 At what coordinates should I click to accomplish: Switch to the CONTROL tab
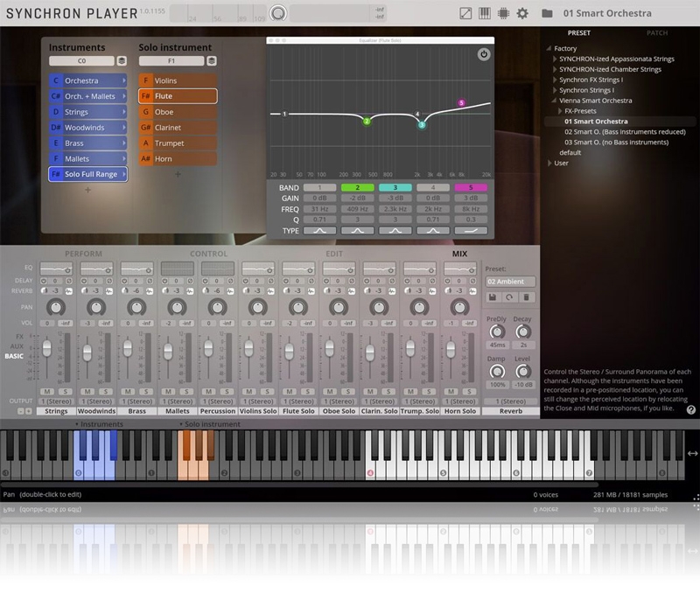pyautogui.click(x=208, y=254)
